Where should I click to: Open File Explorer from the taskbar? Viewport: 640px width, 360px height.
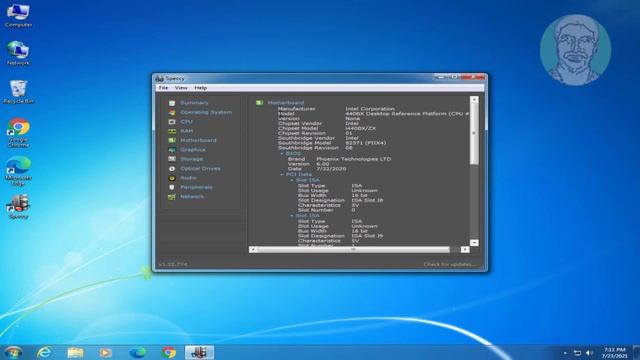pyautogui.click(x=75, y=352)
